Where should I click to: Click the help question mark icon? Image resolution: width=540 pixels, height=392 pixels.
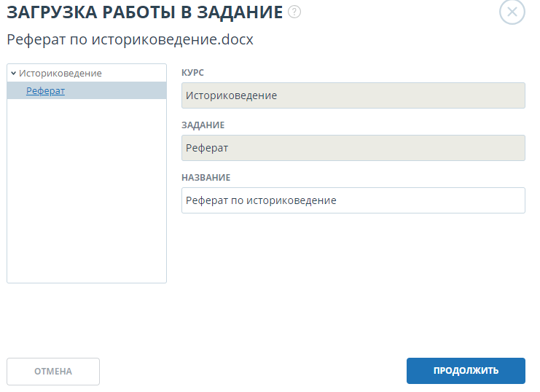(294, 12)
